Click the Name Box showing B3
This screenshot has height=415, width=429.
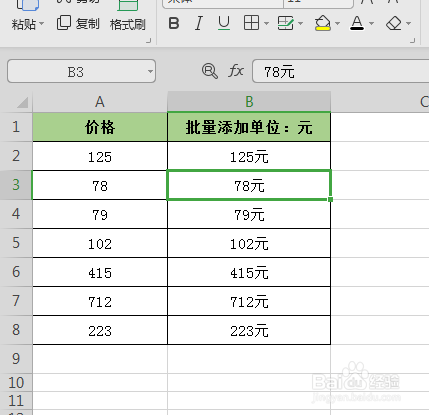click(81, 71)
